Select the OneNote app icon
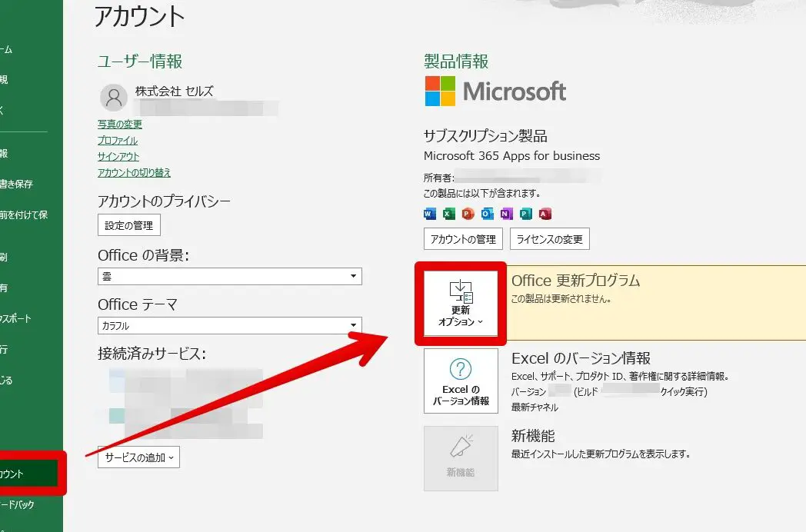806x532 pixels. 505,214
